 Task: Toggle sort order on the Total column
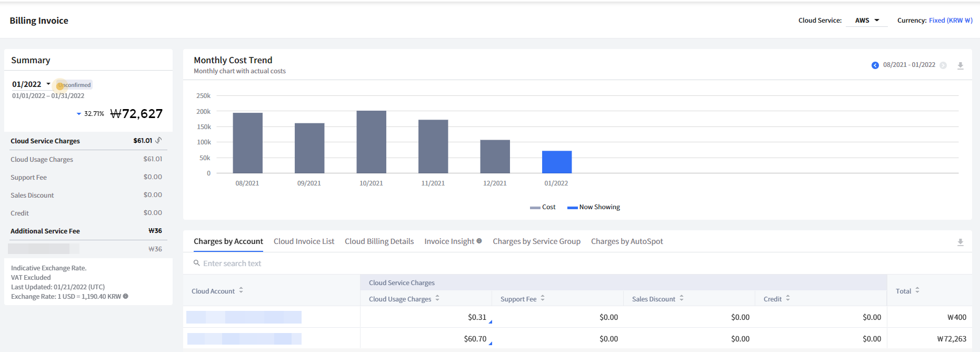pyautogui.click(x=917, y=290)
